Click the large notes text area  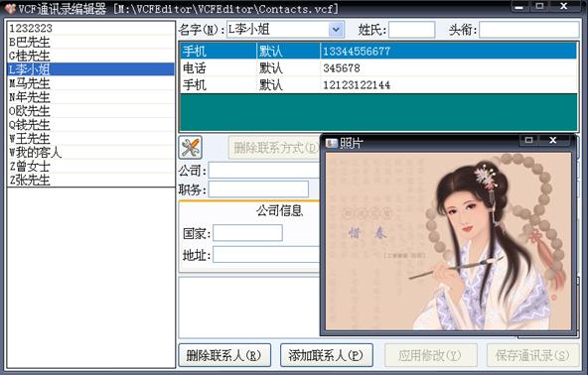249,308
